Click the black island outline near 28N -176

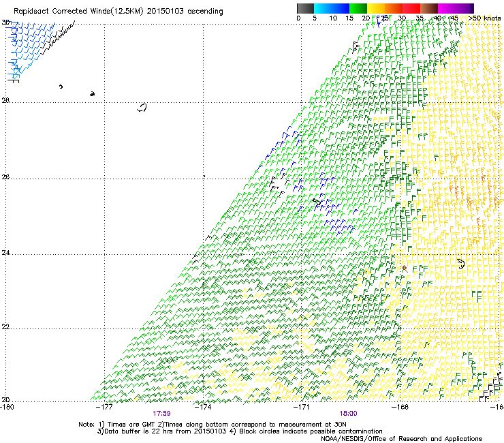click(x=142, y=108)
